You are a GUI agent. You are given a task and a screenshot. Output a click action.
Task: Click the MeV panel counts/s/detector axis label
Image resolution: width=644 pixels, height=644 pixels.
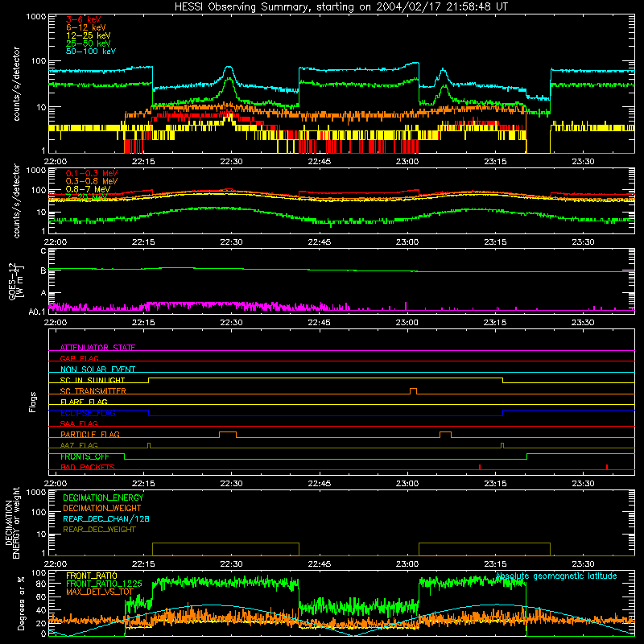click(16, 200)
